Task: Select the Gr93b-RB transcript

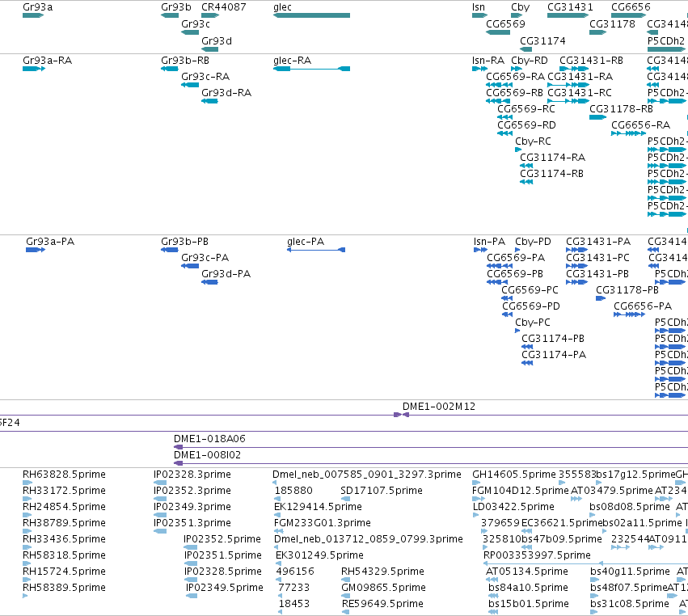Action: (x=184, y=61)
